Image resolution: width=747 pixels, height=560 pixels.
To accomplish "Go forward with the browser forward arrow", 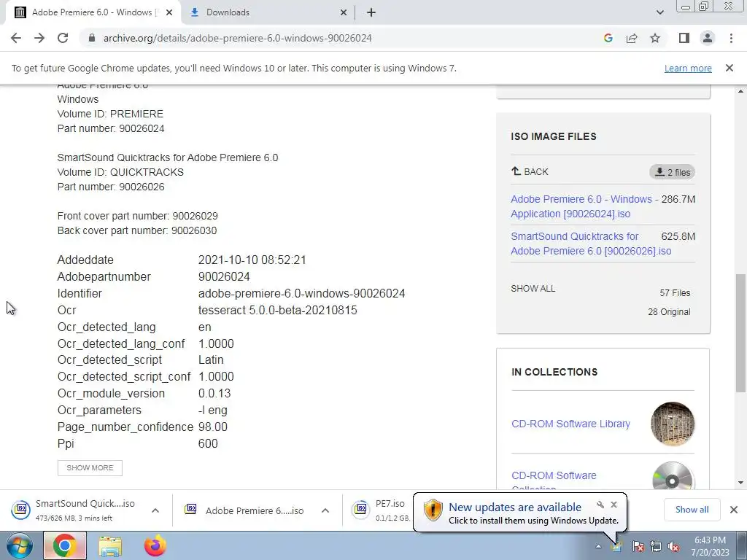I will [x=39, y=38].
